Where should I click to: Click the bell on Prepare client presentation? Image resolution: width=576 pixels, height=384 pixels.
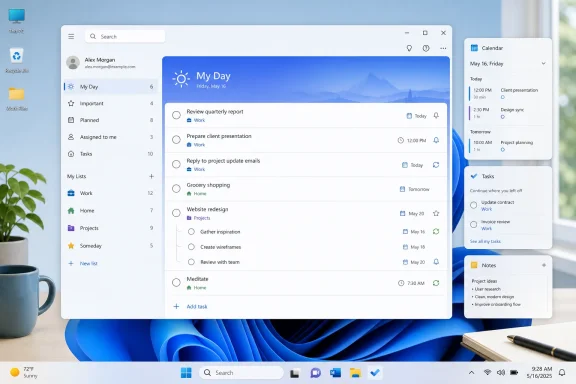click(436, 140)
